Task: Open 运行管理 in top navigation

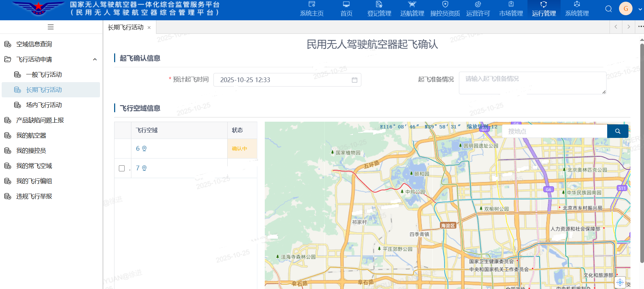Action: tap(544, 9)
